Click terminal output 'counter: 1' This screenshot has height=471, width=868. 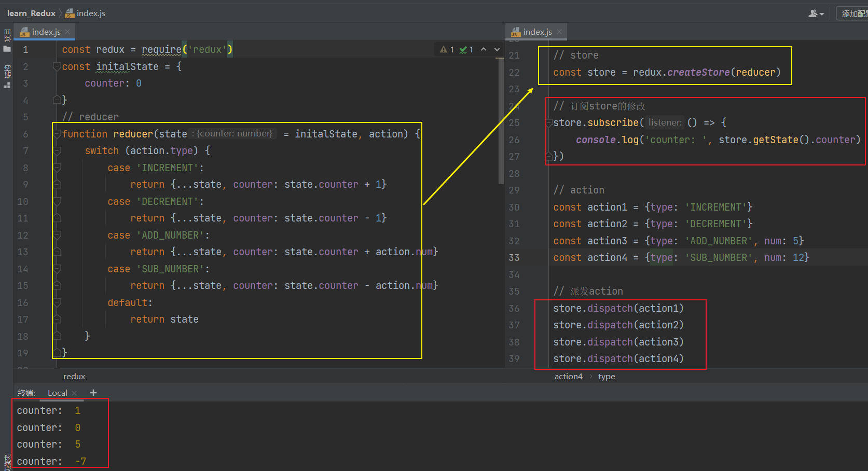pos(49,410)
